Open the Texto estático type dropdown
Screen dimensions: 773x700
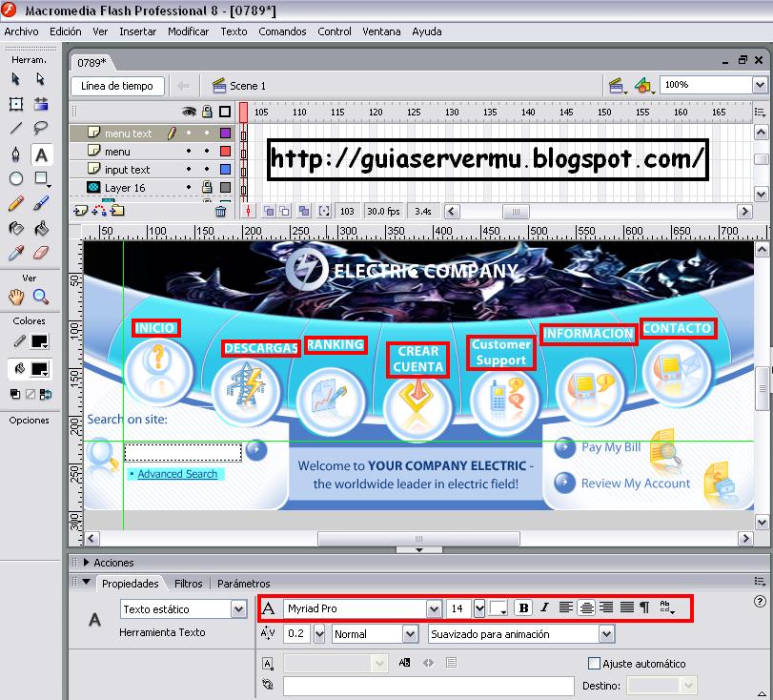point(238,609)
